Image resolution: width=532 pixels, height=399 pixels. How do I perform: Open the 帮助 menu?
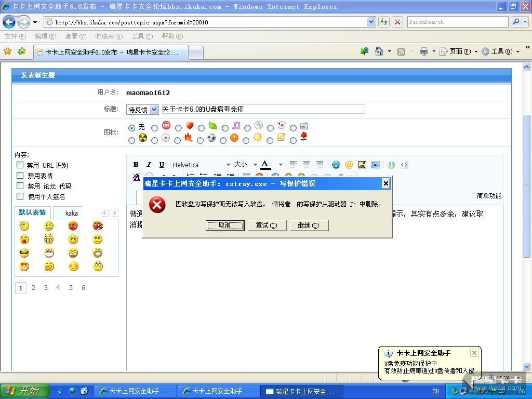coord(172,36)
